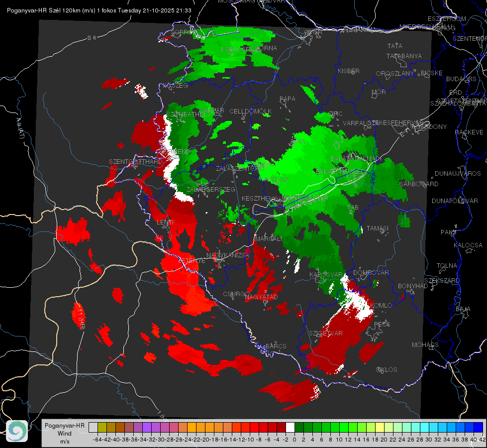
Task: Click the CELLDOMOLK label
Action: 251,112
